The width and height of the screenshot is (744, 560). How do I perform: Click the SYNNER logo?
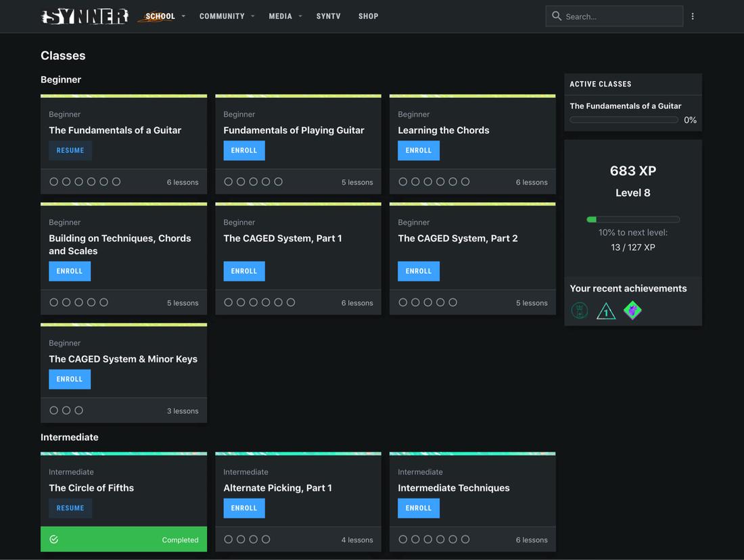point(84,16)
